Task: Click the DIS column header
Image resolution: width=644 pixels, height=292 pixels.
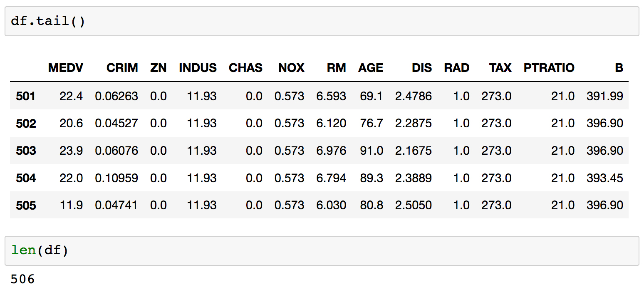Action: tap(422, 68)
